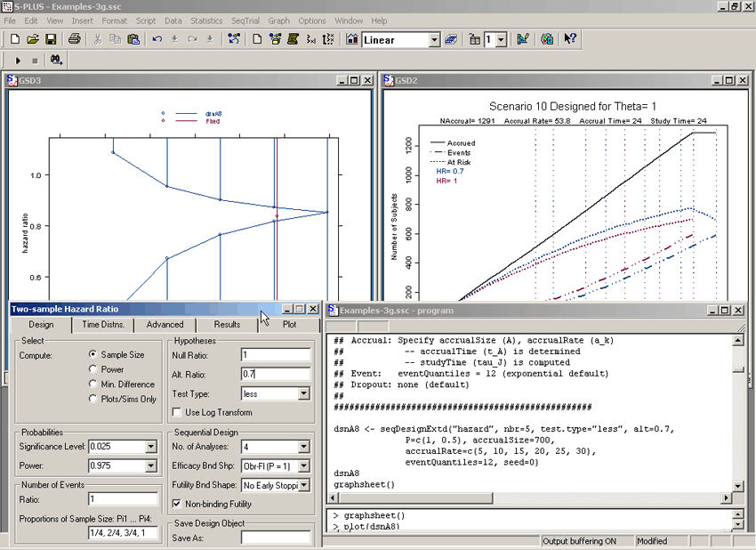Uncheck the Non-binding Futility checkbox
Viewport: 756px width, 550px height.
click(x=178, y=504)
